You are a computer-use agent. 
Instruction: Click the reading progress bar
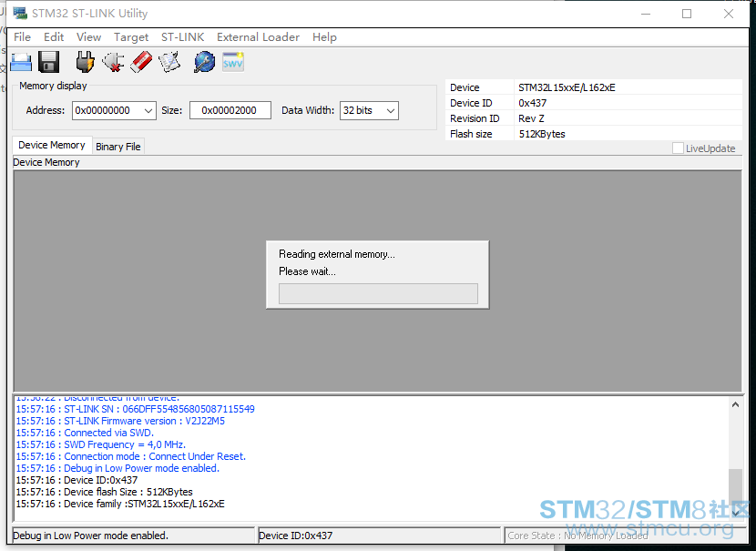click(x=379, y=293)
